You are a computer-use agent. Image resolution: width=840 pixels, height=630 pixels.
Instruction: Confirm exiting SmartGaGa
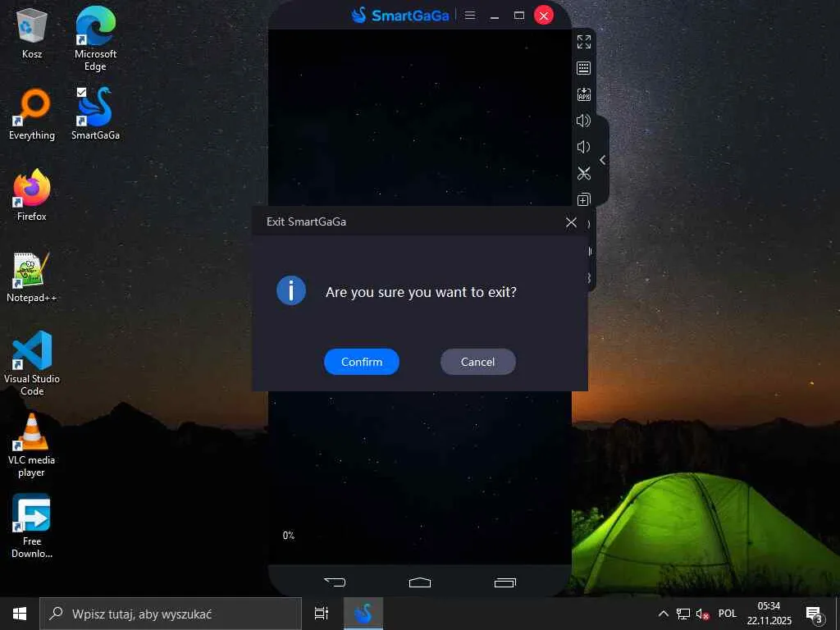(362, 362)
